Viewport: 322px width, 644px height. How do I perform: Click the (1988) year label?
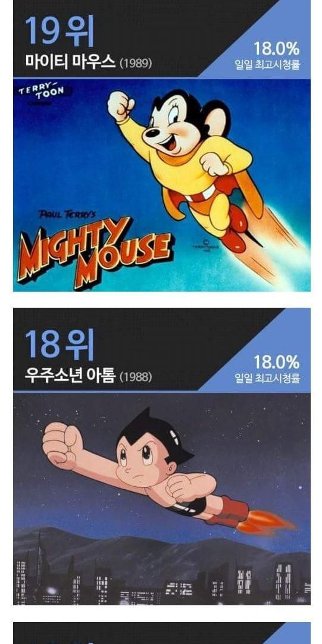136,377
